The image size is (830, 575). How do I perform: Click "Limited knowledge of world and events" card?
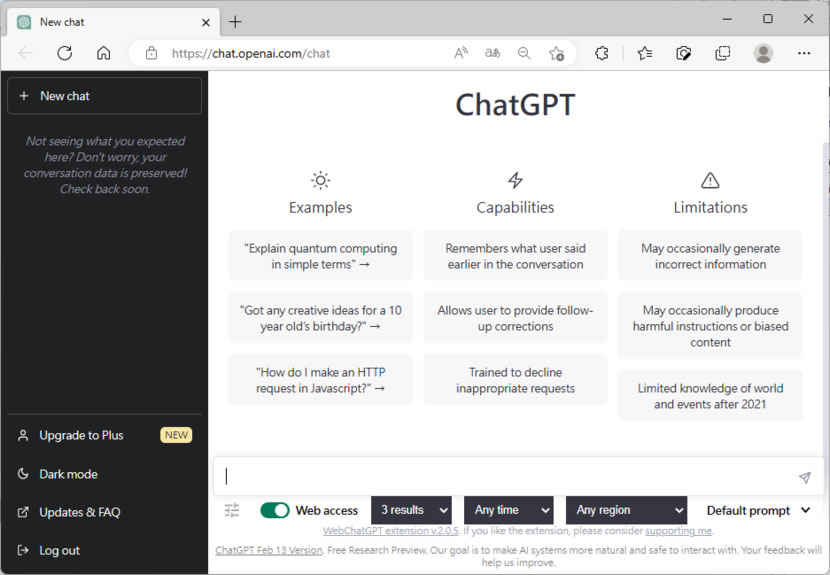(x=710, y=396)
